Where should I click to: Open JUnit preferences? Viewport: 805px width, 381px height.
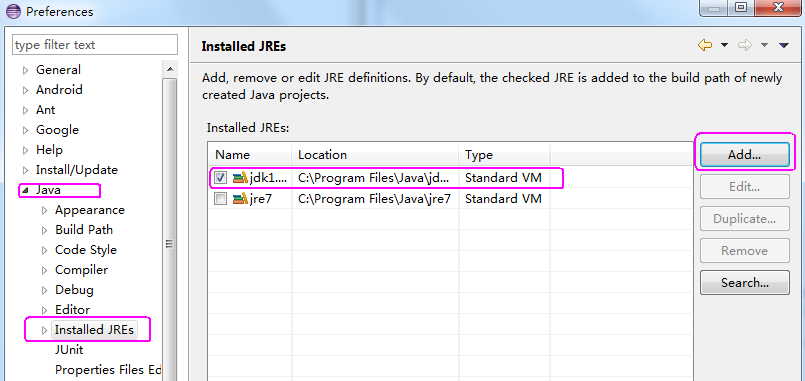(x=69, y=350)
